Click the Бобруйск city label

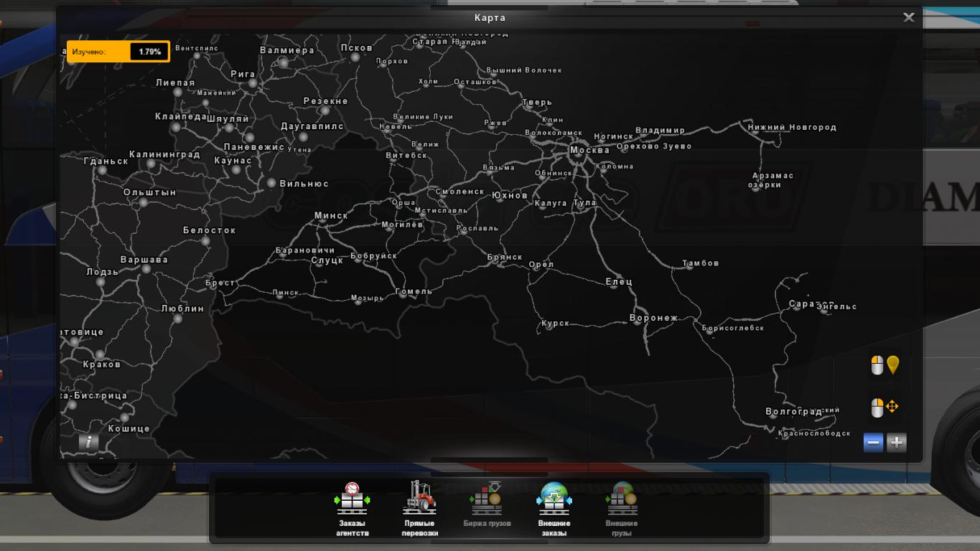tap(373, 256)
